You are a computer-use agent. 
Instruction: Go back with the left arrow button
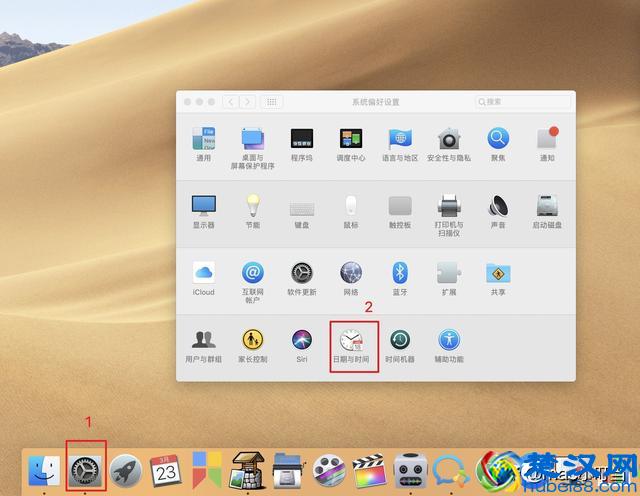(x=231, y=102)
